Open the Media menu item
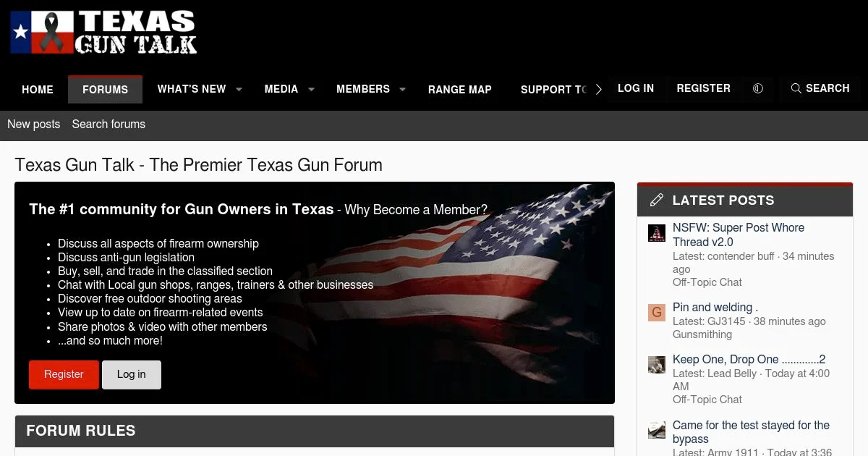This screenshot has height=456, width=868. click(281, 89)
